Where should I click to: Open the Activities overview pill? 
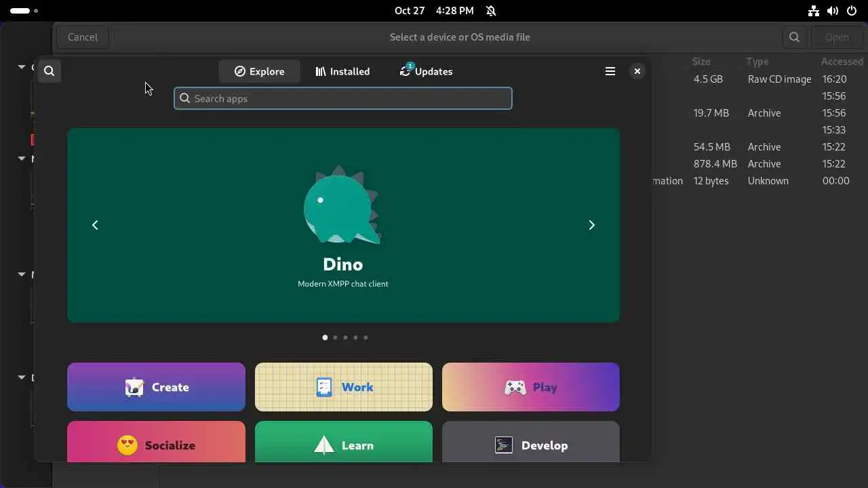[x=24, y=11]
